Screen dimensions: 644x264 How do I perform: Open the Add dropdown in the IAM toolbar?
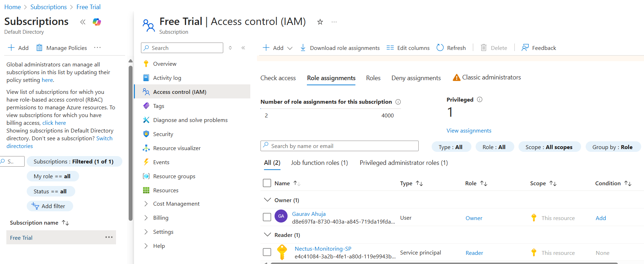278,48
